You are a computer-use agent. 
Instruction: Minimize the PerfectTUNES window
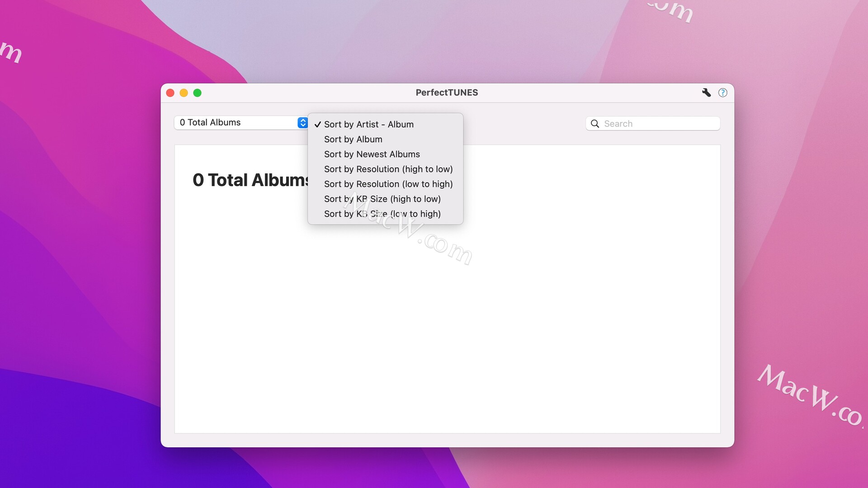[184, 93]
